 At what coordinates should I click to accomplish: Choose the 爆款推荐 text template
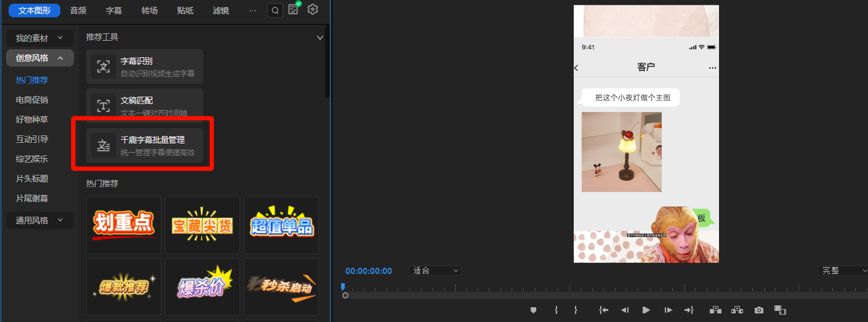(124, 287)
